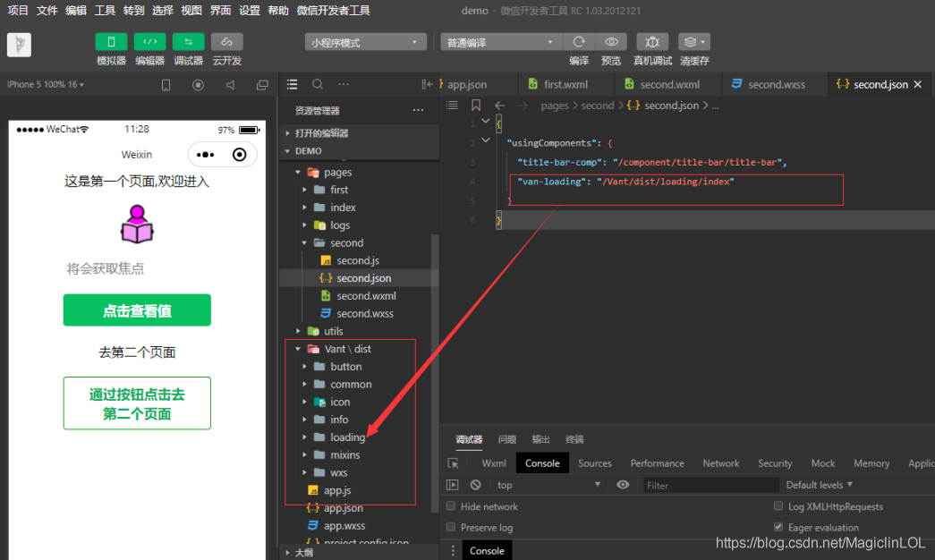The height and width of the screenshot is (560, 935).
Task: Click the device rotate phone icon
Action: tap(166, 85)
